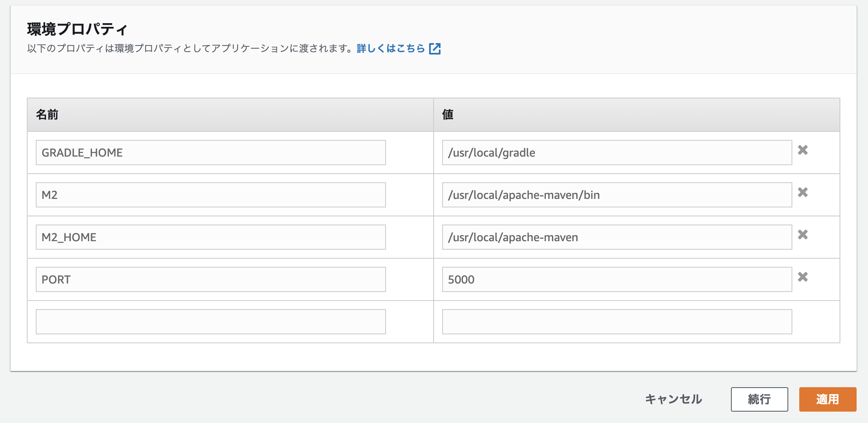
Task: Open the external link beside 詳しくはこちら
Action: (x=435, y=48)
